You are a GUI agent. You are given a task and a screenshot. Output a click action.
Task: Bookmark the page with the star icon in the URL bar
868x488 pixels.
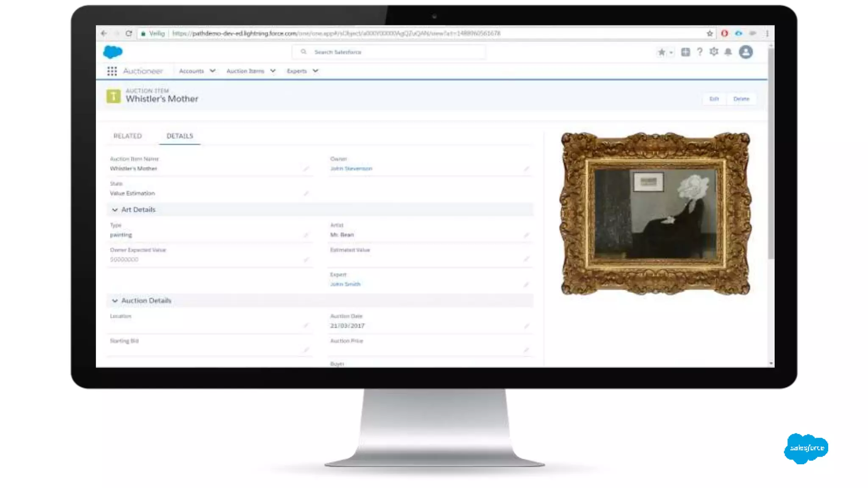tap(709, 33)
